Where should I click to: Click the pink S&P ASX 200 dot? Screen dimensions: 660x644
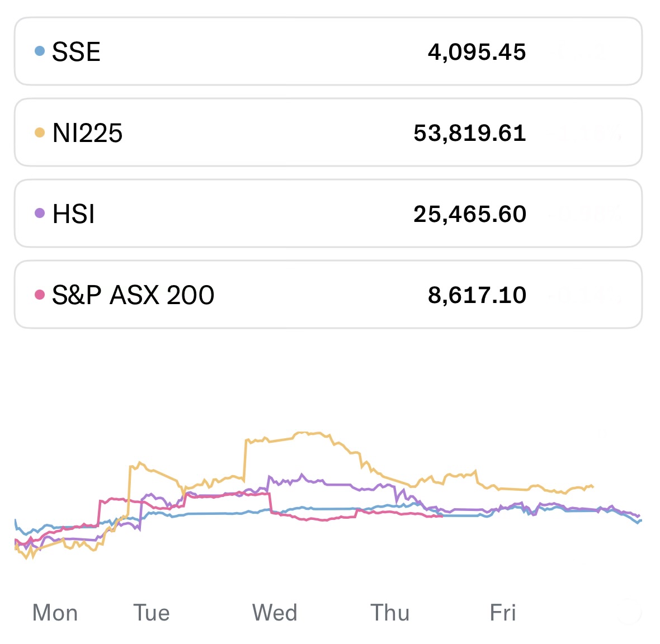point(39,294)
